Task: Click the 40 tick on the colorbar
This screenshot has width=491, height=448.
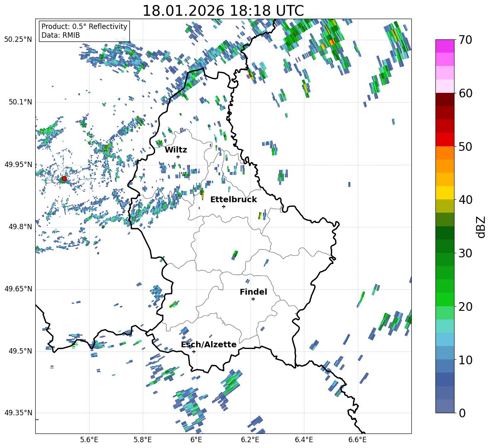Action: 465,200
